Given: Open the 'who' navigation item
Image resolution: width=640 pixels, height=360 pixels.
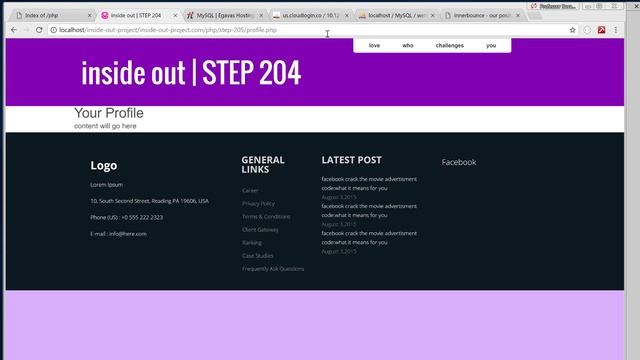Looking at the screenshot, I should tap(408, 45).
